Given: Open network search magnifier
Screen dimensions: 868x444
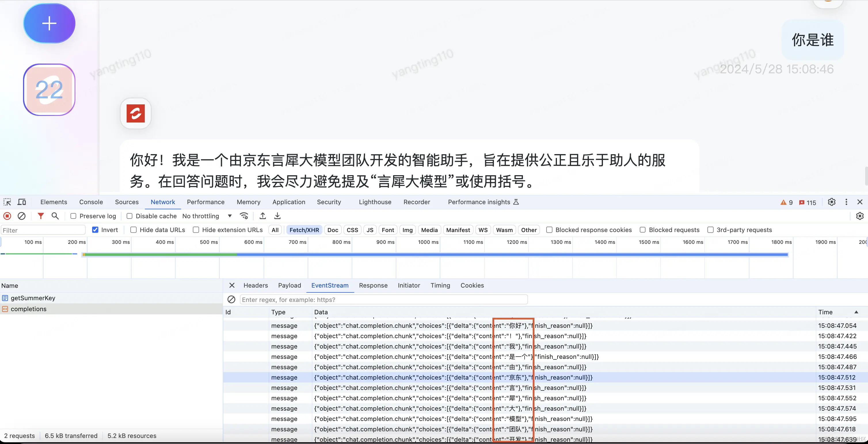Looking at the screenshot, I should pos(55,216).
